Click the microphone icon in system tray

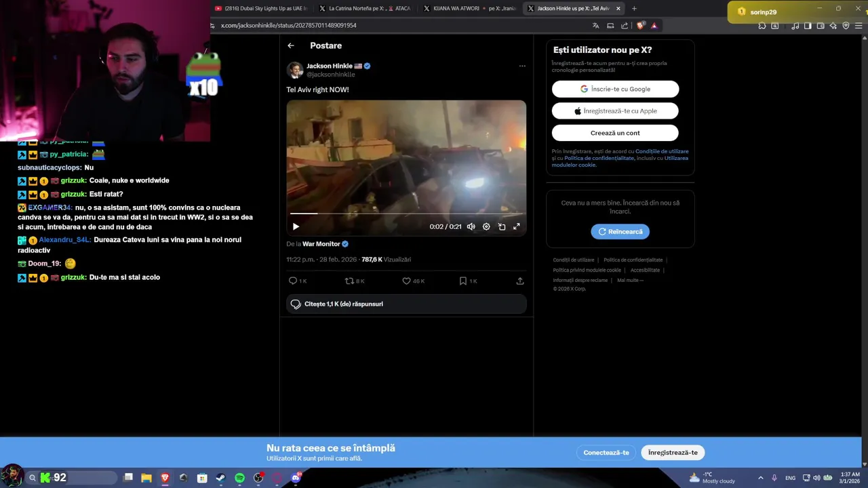(x=774, y=478)
